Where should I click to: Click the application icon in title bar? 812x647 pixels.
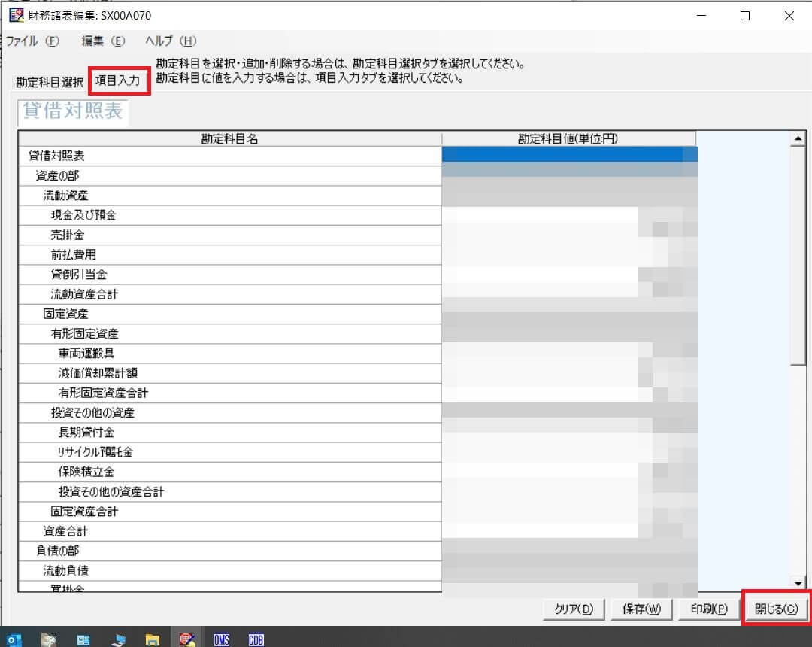click(16, 15)
